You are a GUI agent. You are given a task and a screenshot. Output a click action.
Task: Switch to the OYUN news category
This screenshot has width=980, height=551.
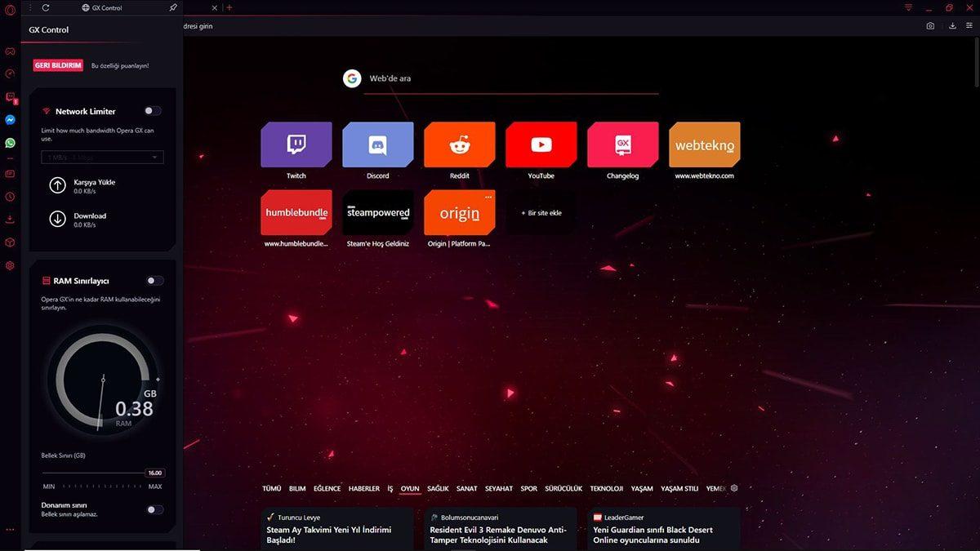point(410,488)
